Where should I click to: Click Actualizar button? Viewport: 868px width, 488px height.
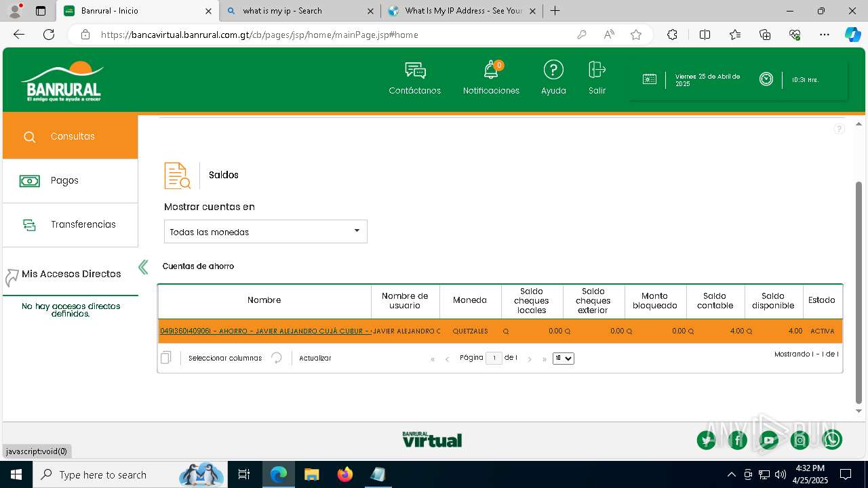click(315, 358)
